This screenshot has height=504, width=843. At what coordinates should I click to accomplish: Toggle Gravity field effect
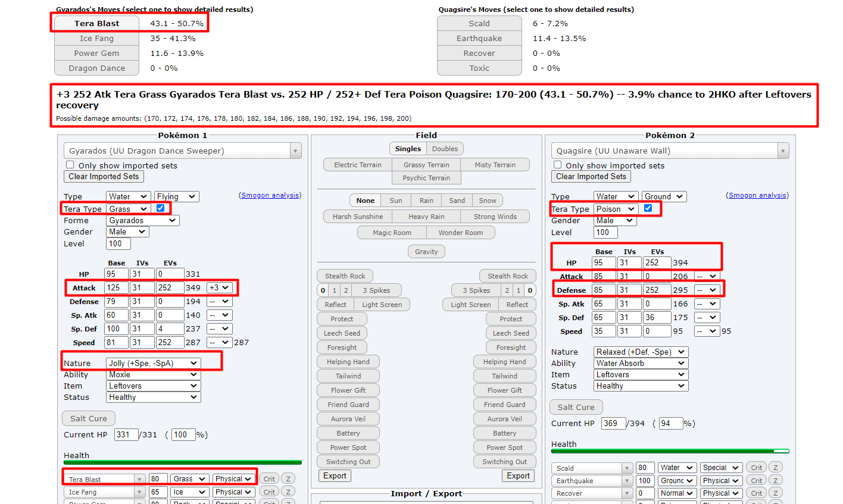426,252
